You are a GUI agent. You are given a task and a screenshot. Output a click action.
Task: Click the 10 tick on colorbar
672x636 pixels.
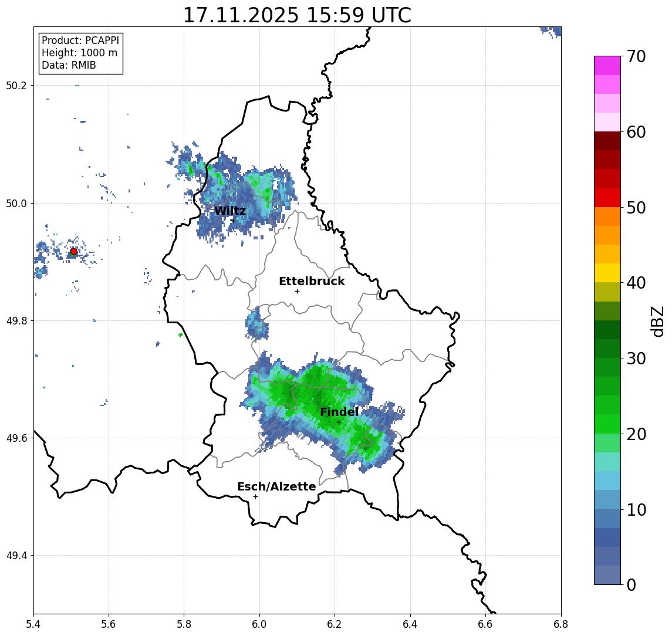tap(636, 509)
